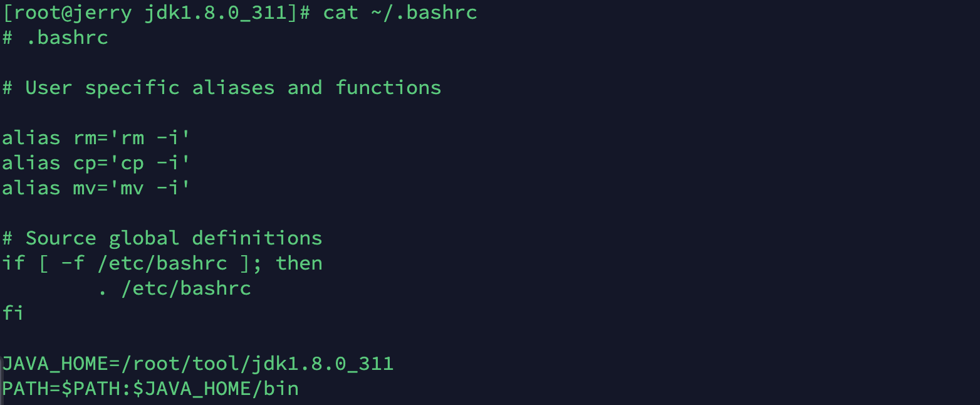Click the word 'functions' in the comment

(388, 88)
